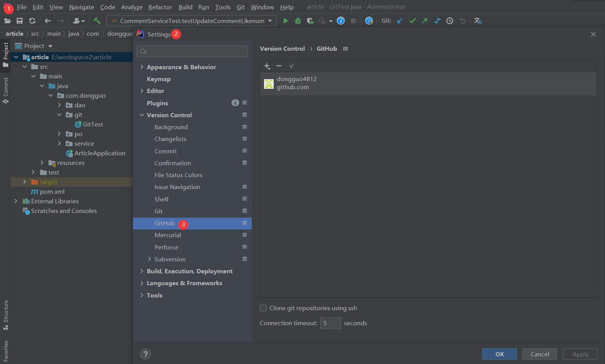The width and height of the screenshot is (605, 364).
Task: Open the Navigate menu
Action: tap(81, 7)
